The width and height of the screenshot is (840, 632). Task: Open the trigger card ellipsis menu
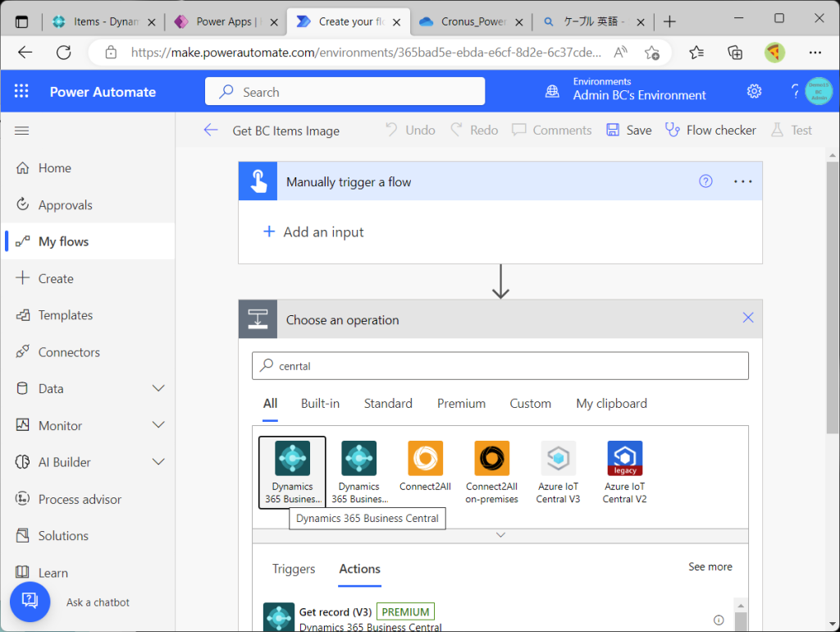pyautogui.click(x=742, y=181)
